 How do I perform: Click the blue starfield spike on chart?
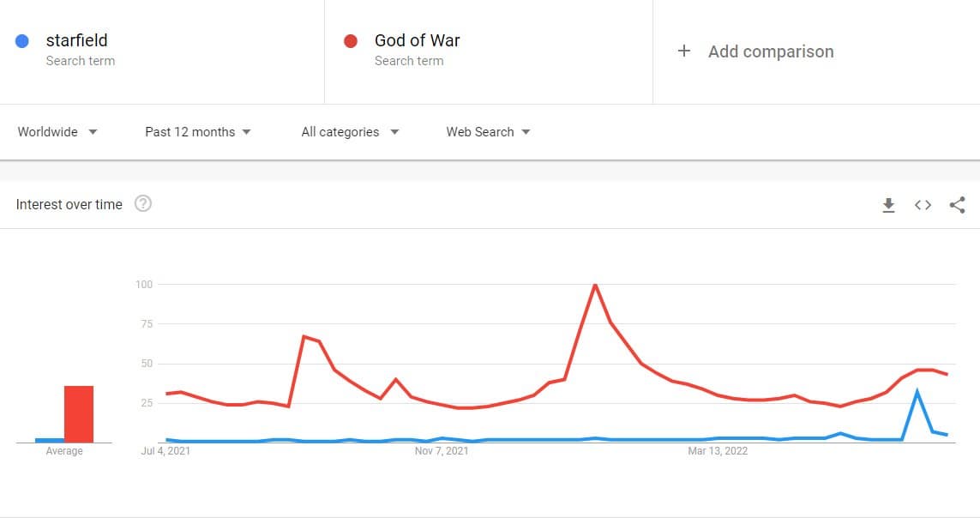917,392
